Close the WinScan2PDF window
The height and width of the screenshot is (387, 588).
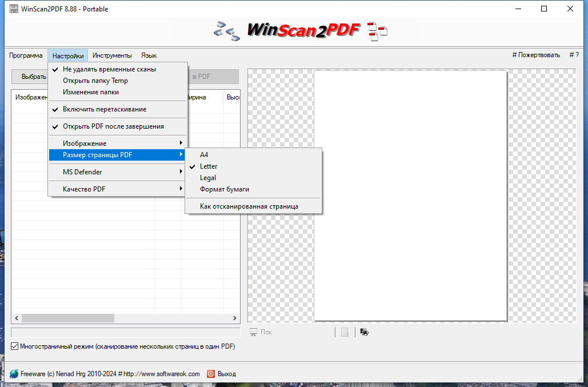pyautogui.click(x=570, y=9)
